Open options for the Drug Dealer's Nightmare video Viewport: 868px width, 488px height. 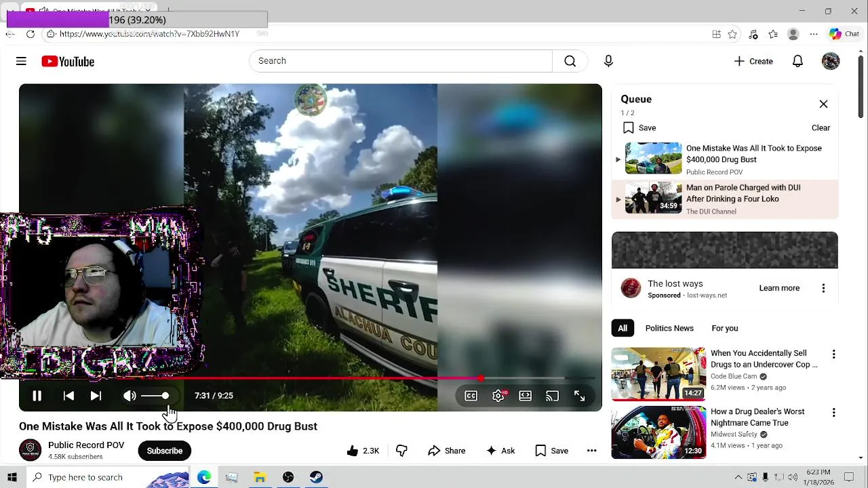tap(833, 413)
